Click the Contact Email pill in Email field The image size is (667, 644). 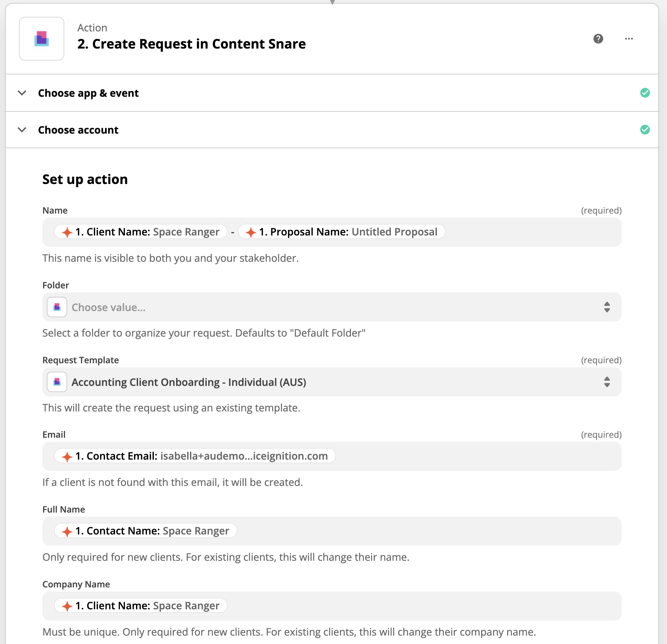point(195,456)
